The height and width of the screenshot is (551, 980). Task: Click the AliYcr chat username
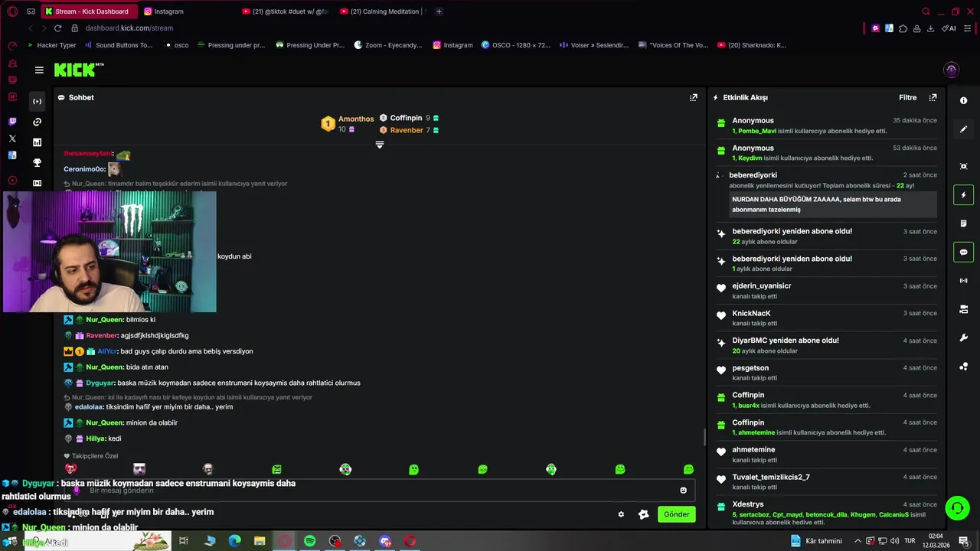106,351
